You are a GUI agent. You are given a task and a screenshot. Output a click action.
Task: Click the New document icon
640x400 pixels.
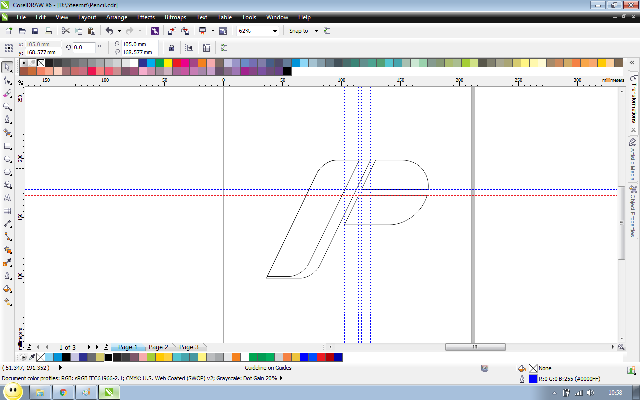coord(8,31)
